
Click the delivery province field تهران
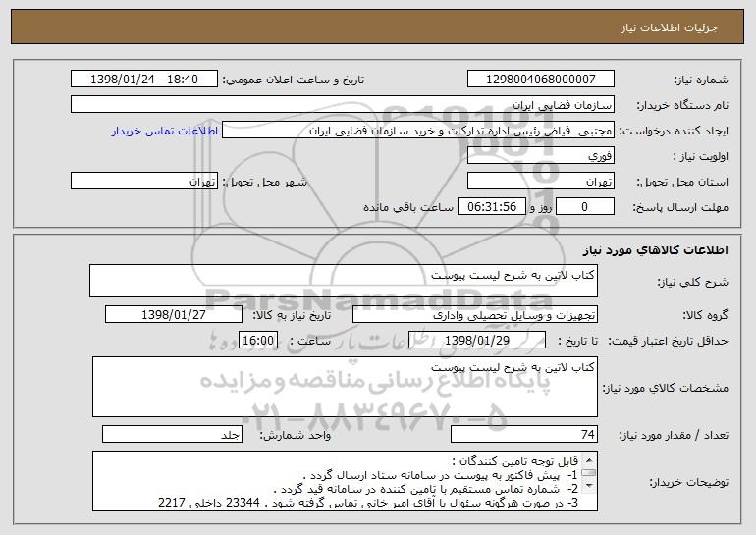(540, 182)
